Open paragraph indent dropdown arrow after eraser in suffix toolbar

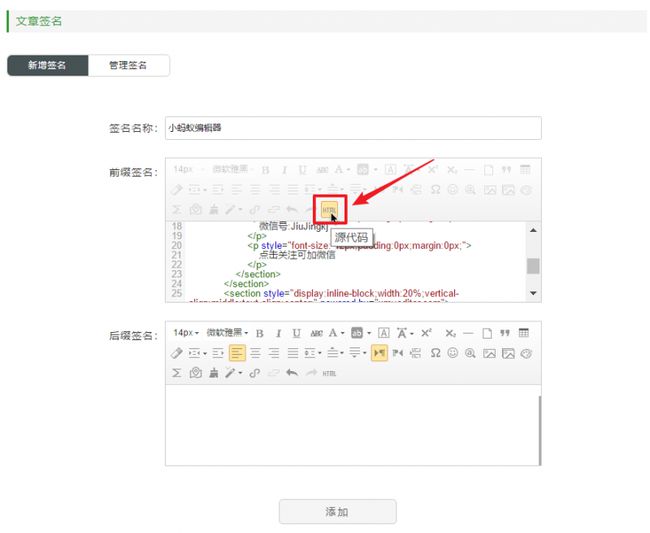(205, 353)
